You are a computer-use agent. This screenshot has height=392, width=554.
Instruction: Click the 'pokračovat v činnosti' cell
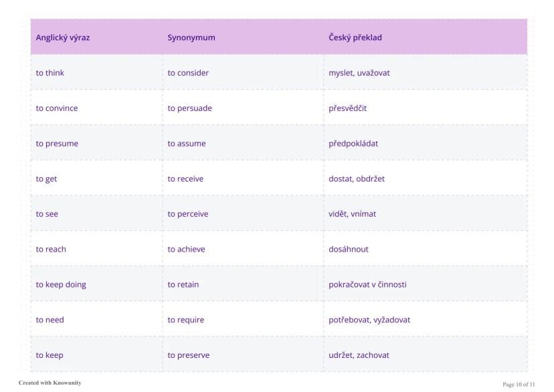367,285
